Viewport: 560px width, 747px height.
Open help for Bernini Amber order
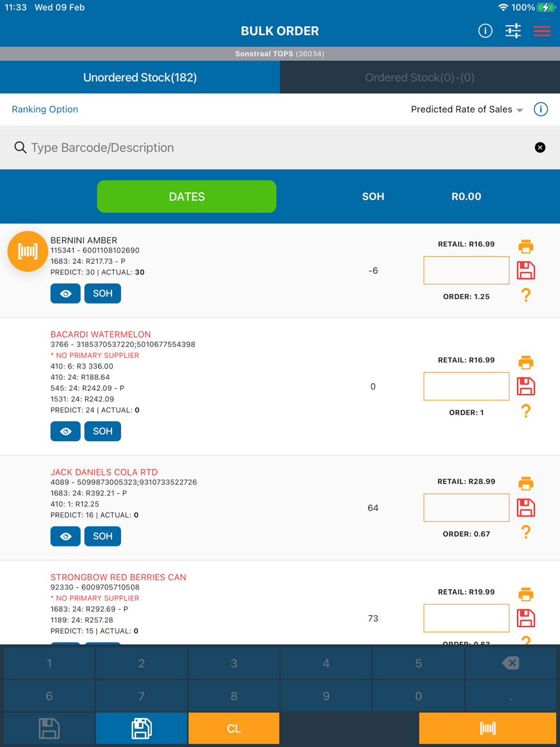526,295
